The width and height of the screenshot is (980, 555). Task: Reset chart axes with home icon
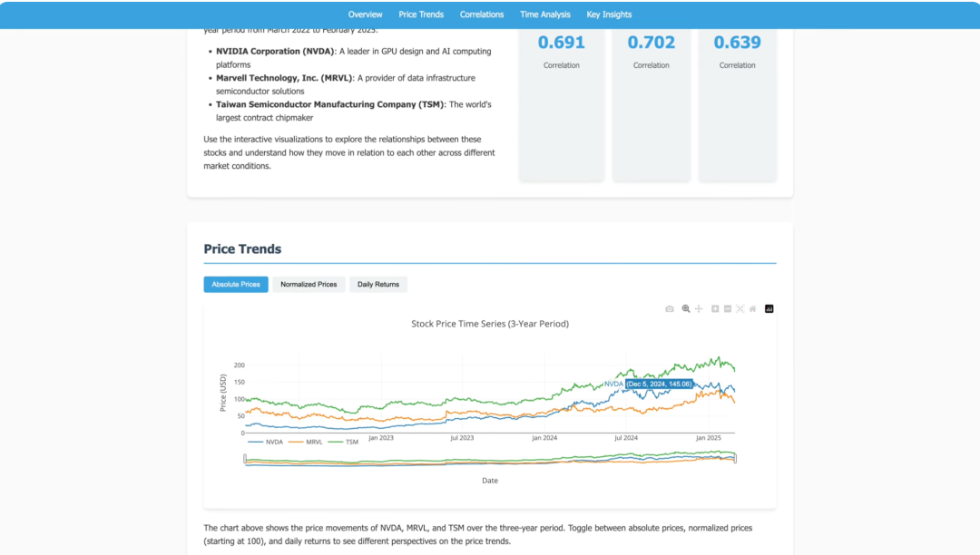(x=752, y=309)
